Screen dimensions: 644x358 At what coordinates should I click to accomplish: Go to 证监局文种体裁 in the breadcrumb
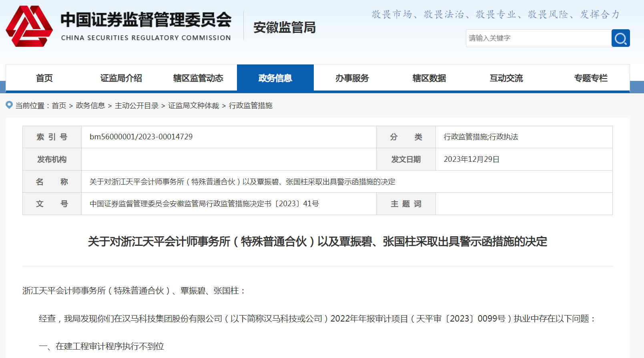click(194, 105)
